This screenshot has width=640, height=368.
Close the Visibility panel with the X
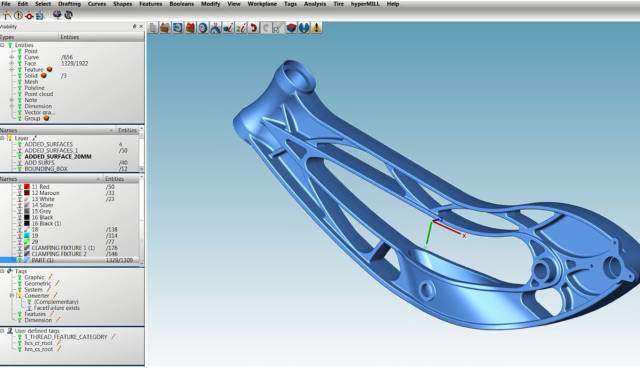tap(141, 27)
